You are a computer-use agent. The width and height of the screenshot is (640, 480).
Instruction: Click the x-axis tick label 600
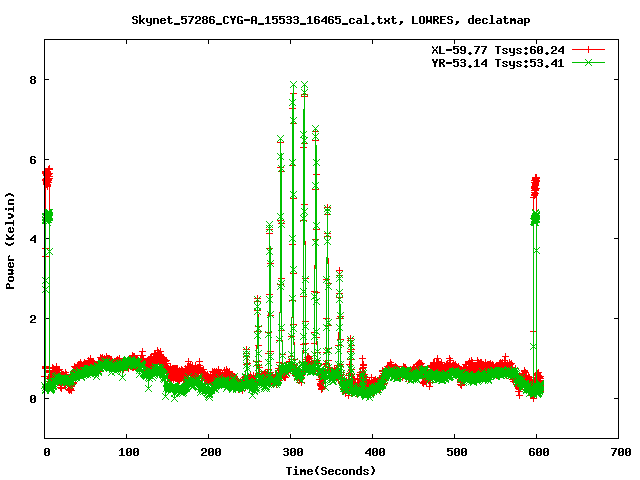pyautogui.click(x=539, y=452)
